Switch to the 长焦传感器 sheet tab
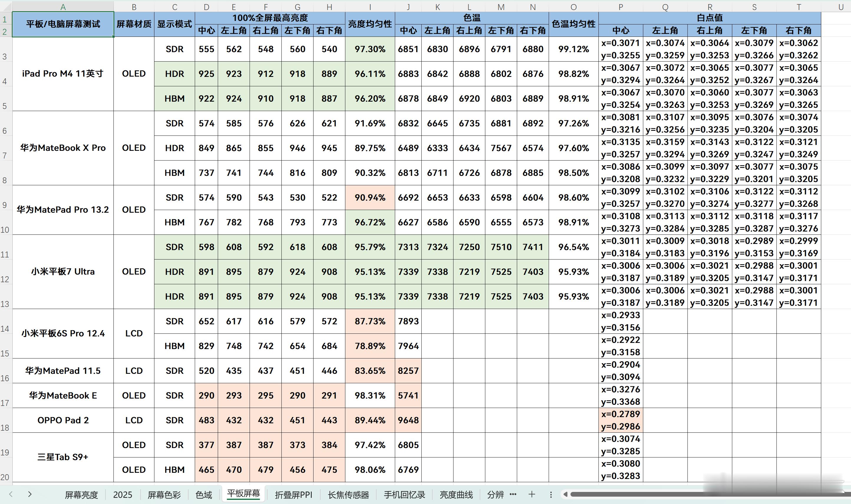Screen dimensions: 851x504 [348, 495]
